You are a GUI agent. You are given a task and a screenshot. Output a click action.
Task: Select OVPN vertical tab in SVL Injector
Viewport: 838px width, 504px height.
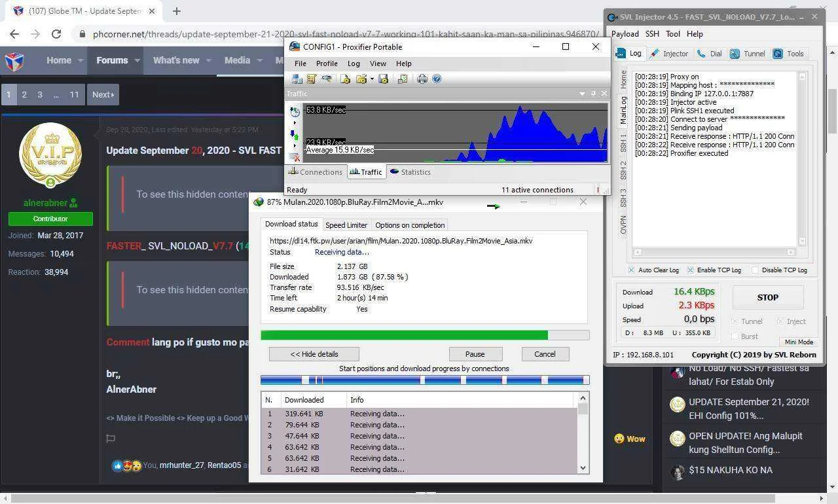point(623,225)
